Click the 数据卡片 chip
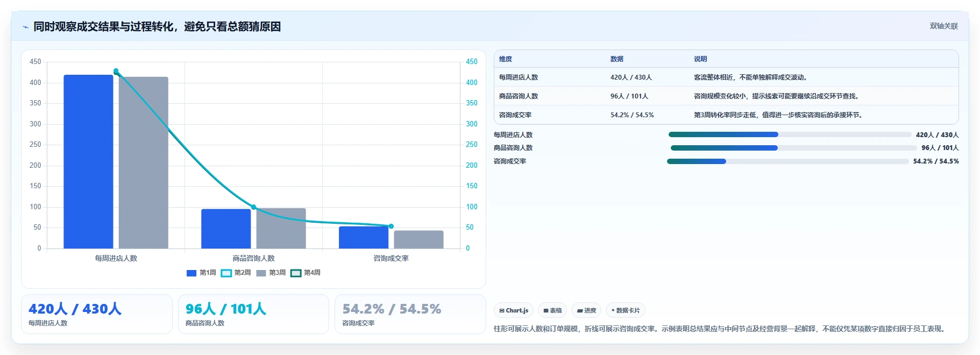 [626, 310]
